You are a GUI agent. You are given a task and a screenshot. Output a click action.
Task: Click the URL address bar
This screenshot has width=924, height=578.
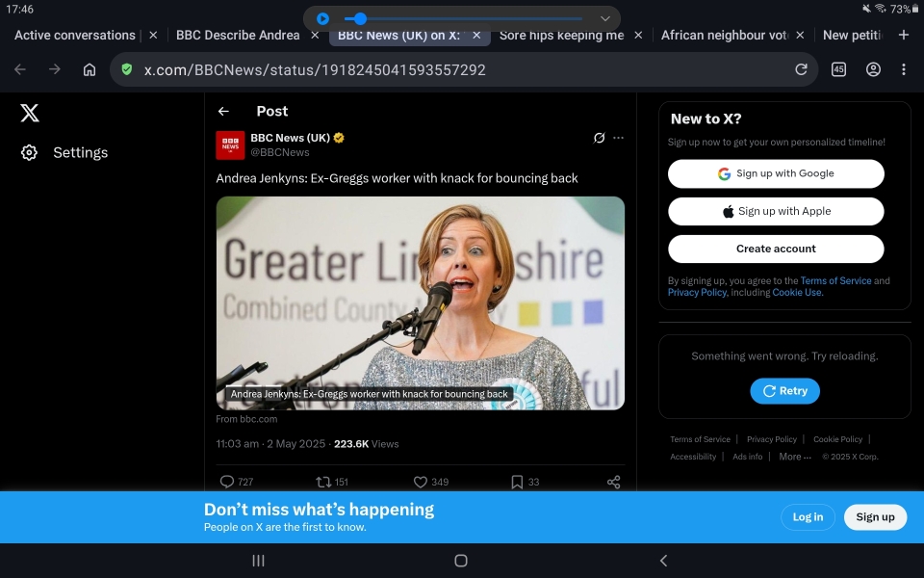464,69
